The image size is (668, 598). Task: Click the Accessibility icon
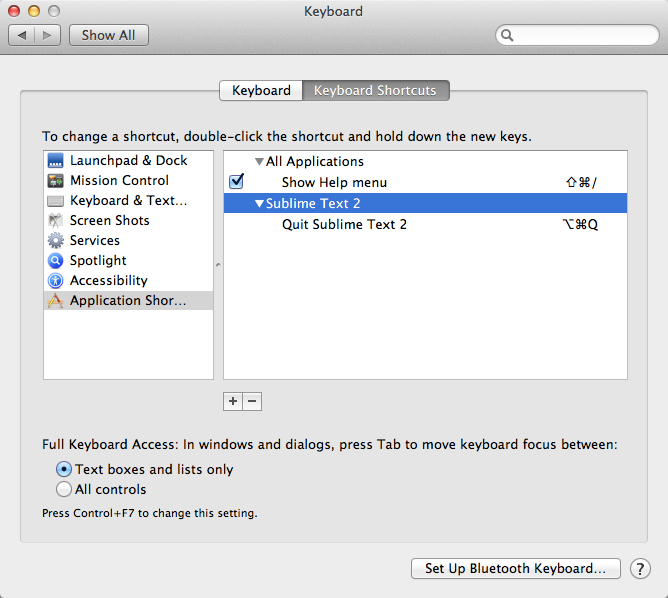point(55,281)
